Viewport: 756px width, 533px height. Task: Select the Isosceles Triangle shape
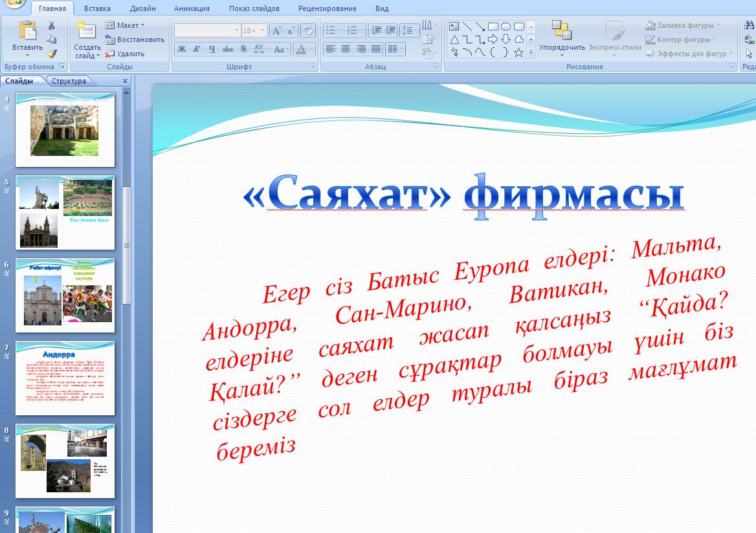pos(454,39)
